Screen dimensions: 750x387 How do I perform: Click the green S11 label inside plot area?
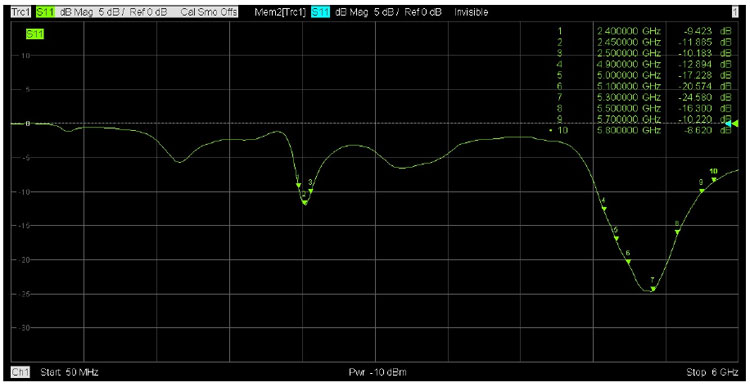tap(35, 34)
